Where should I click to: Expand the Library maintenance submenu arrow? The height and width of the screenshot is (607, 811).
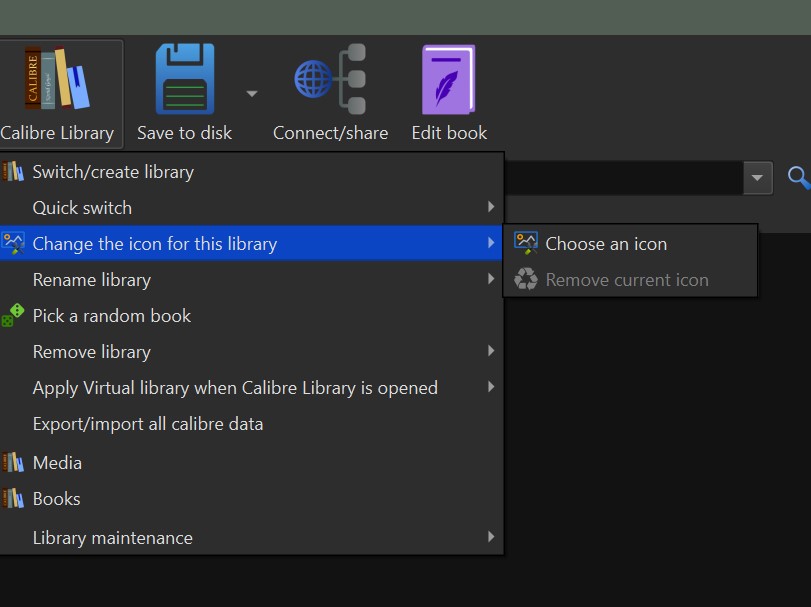[x=491, y=537]
